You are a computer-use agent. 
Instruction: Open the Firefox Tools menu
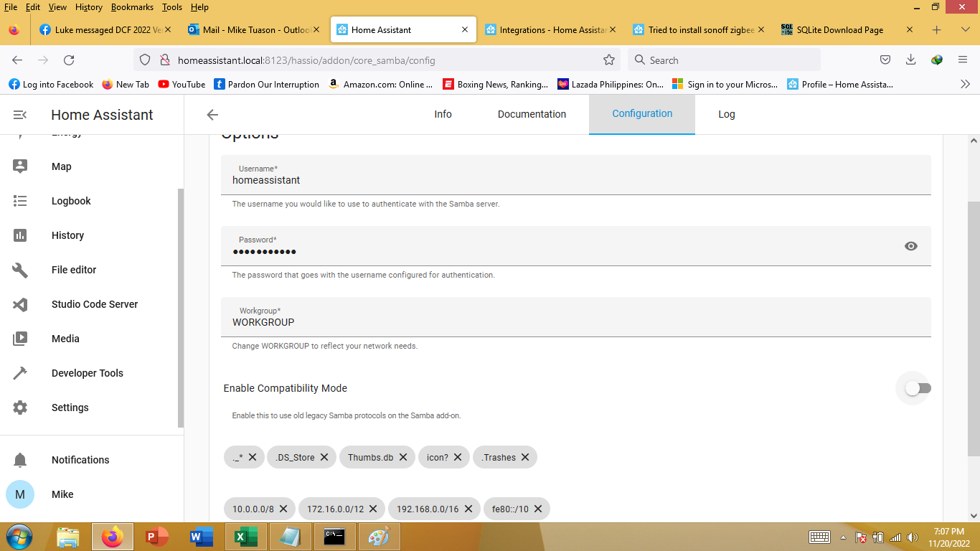point(172,7)
